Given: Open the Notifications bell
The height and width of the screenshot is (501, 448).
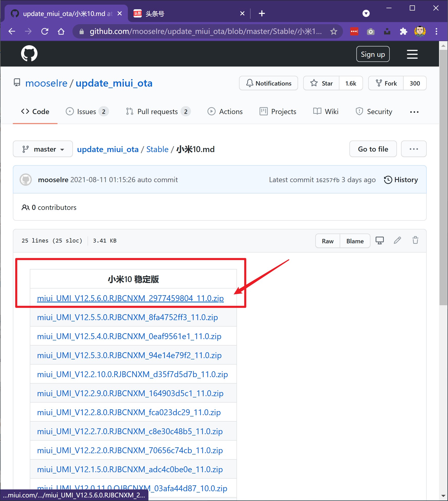Looking at the screenshot, I should click(x=268, y=83).
